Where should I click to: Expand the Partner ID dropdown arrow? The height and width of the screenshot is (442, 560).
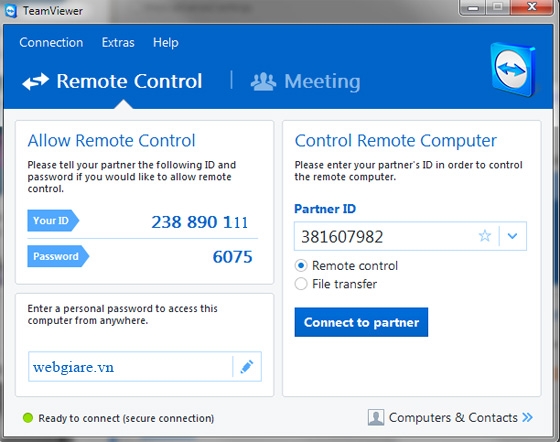[x=512, y=236]
